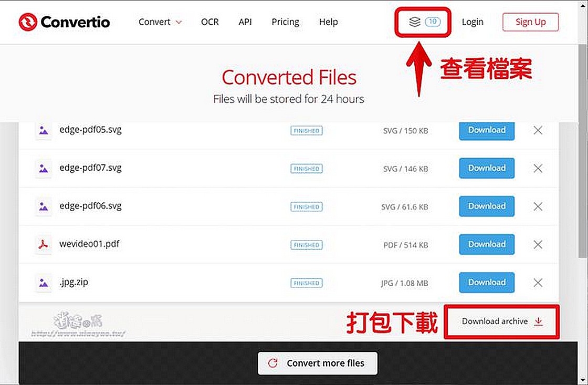Open the OCR page
This screenshot has height=385, width=588.
point(209,22)
